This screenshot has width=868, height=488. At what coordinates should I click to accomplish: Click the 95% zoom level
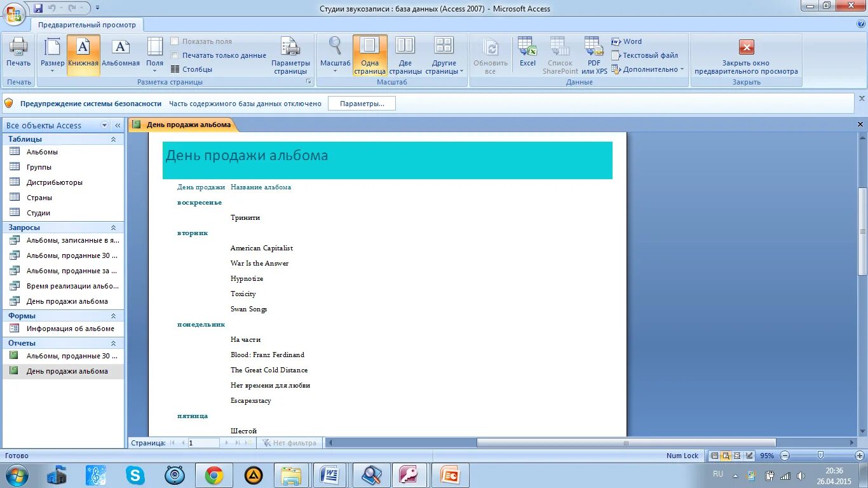click(x=767, y=456)
